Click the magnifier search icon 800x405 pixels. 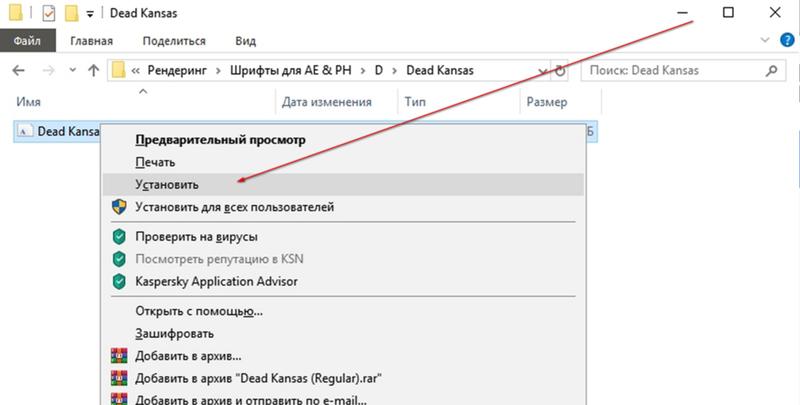(772, 70)
